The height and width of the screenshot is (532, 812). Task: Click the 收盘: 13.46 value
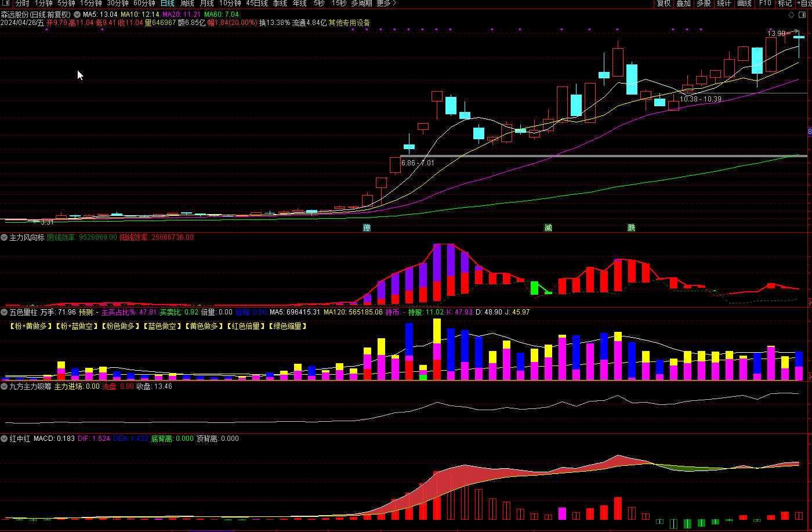tap(154, 386)
